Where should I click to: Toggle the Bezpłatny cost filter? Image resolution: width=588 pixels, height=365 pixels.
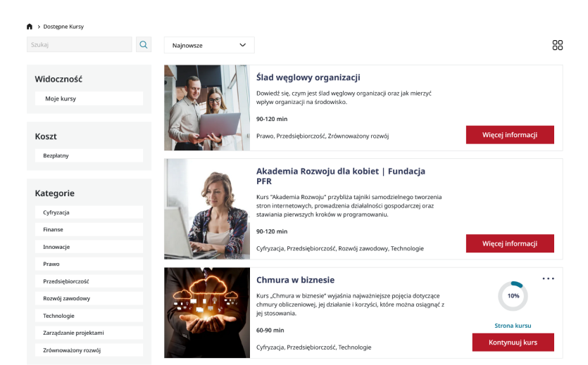pyautogui.click(x=89, y=155)
